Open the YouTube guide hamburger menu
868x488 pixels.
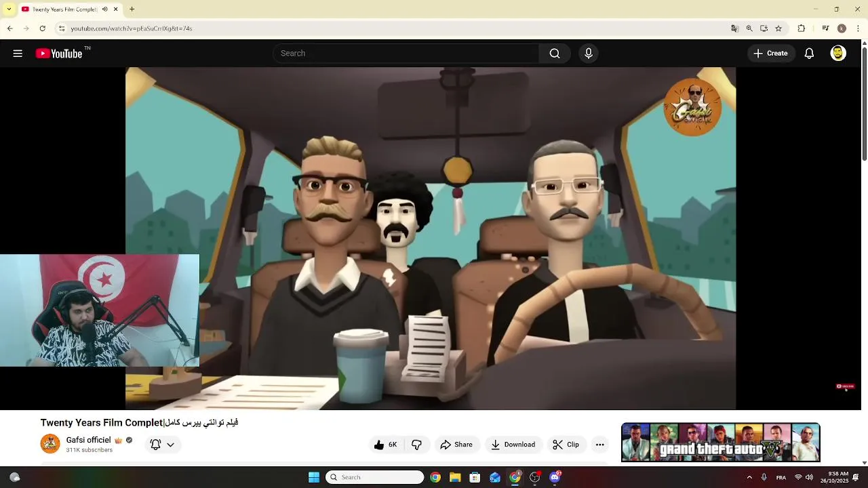pyautogui.click(x=18, y=54)
